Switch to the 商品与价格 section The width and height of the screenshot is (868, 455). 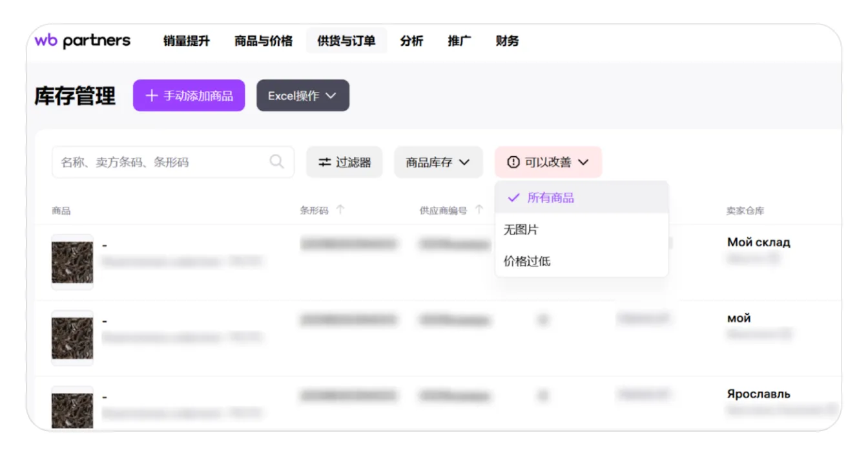[x=263, y=41]
